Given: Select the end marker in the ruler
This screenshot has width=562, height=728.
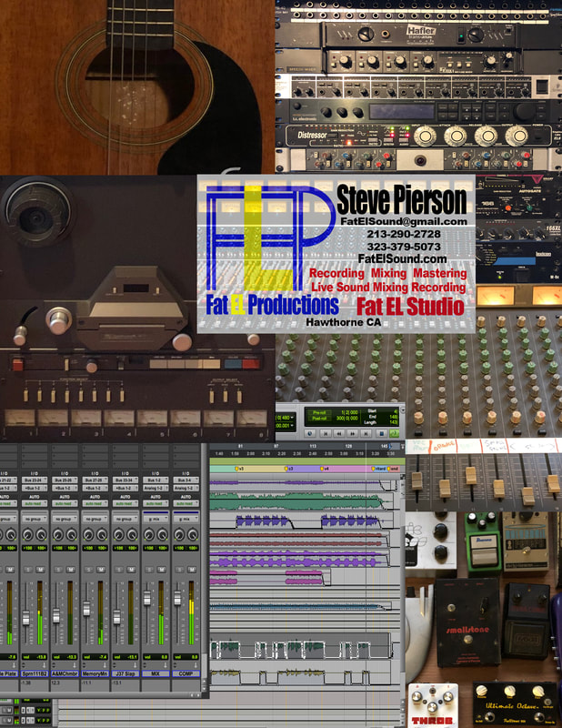Looking at the screenshot, I should pos(393,469).
